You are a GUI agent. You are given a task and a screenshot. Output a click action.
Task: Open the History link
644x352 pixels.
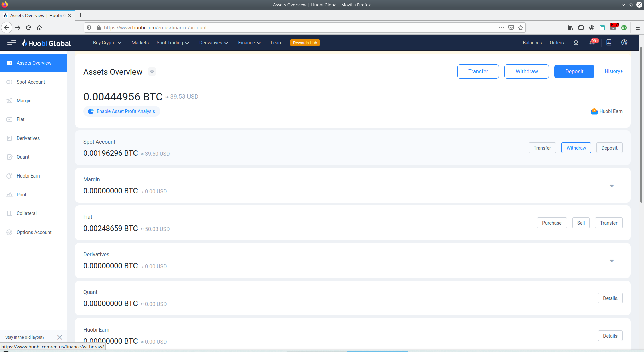(x=613, y=71)
